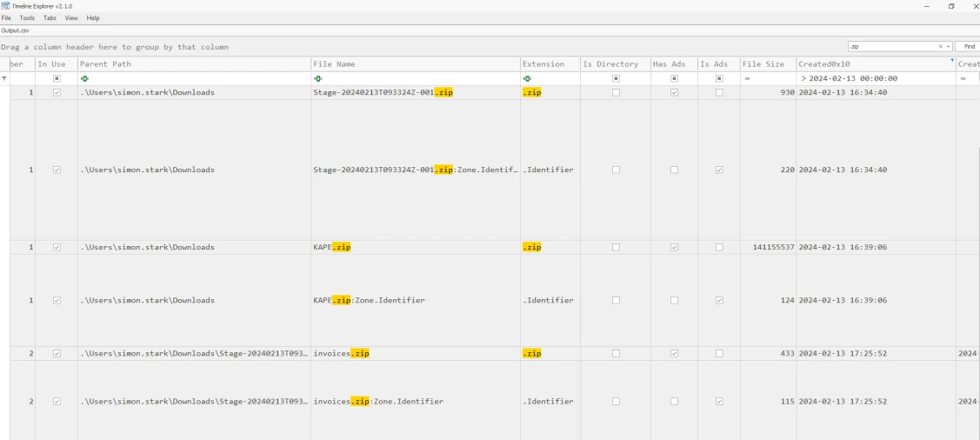
Task: Open the Parent Path filter condition icon
Action: click(84, 79)
